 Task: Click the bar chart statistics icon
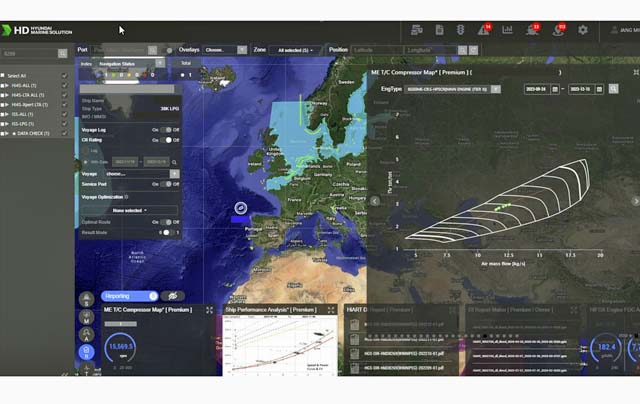[508, 30]
